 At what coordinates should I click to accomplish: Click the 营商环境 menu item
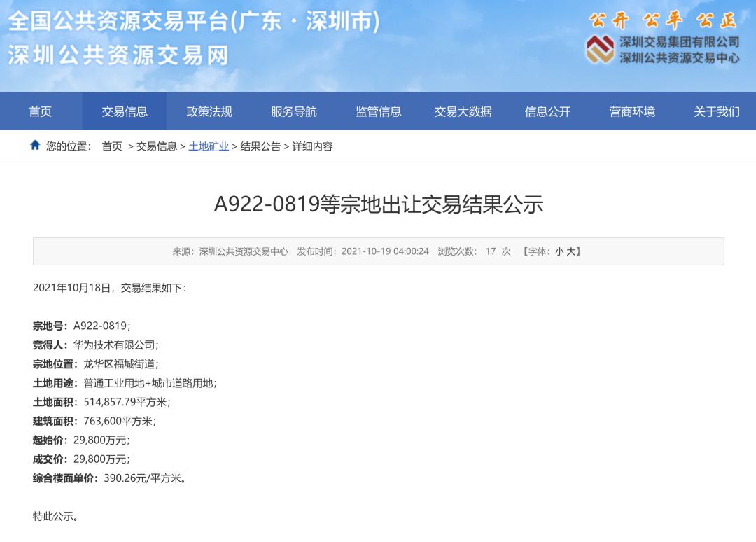pyautogui.click(x=632, y=111)
